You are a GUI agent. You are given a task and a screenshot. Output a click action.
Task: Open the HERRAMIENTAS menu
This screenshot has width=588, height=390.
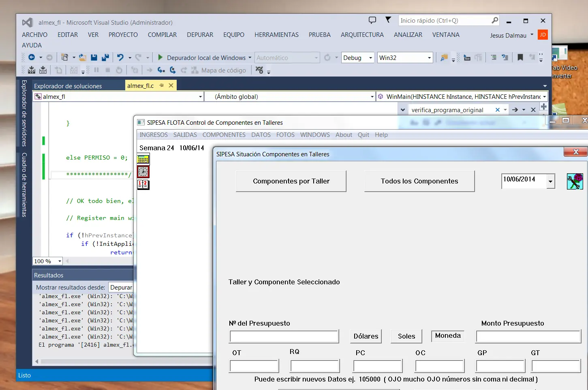[276, 35]
